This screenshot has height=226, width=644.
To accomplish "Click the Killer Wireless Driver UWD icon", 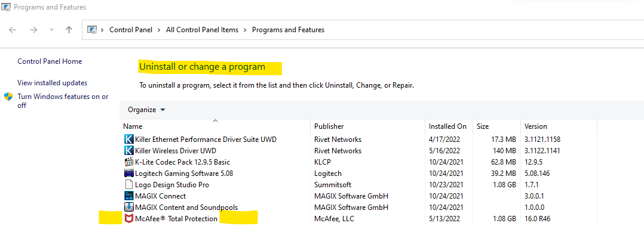I will click(x=128, y=150).
